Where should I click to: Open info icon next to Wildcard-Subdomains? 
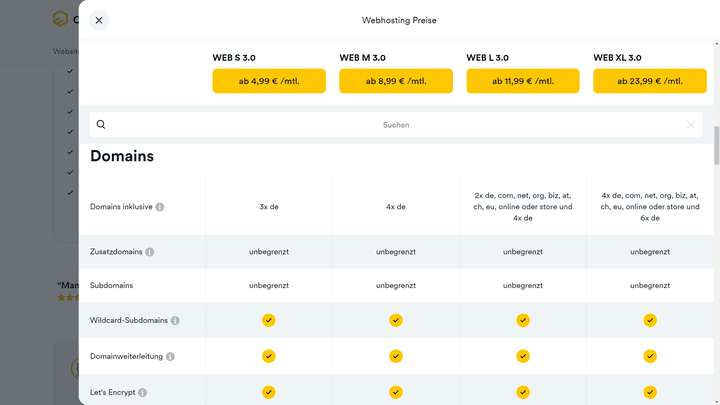(175, 321)
